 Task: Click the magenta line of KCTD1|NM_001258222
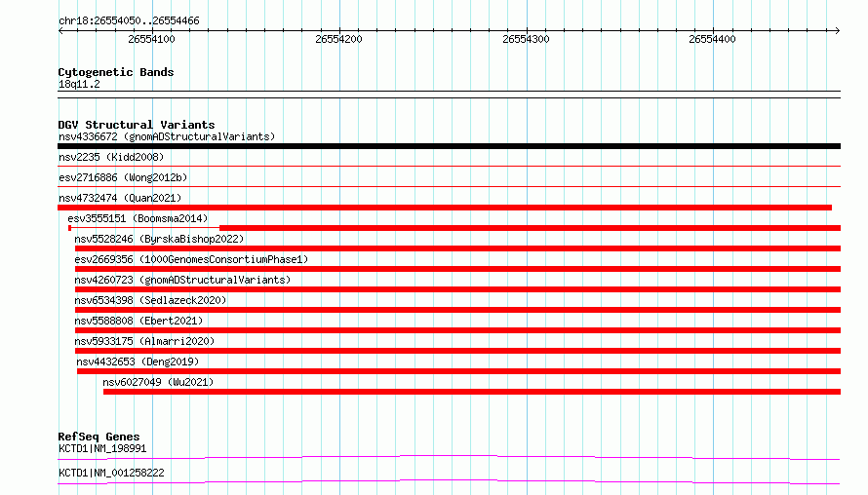(449, 481)
